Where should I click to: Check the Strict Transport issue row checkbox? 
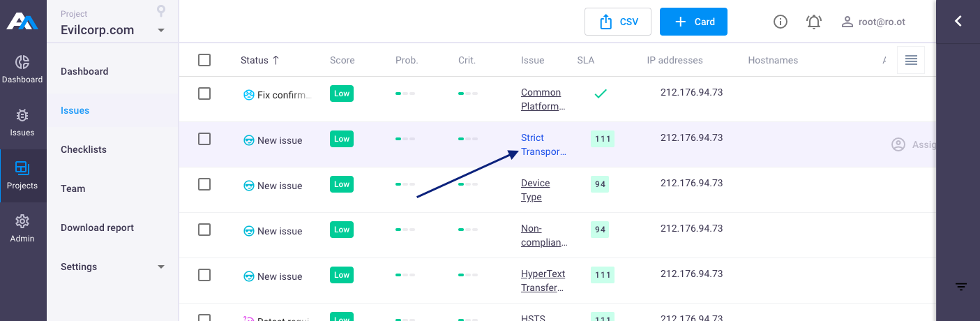click(204, 139)
